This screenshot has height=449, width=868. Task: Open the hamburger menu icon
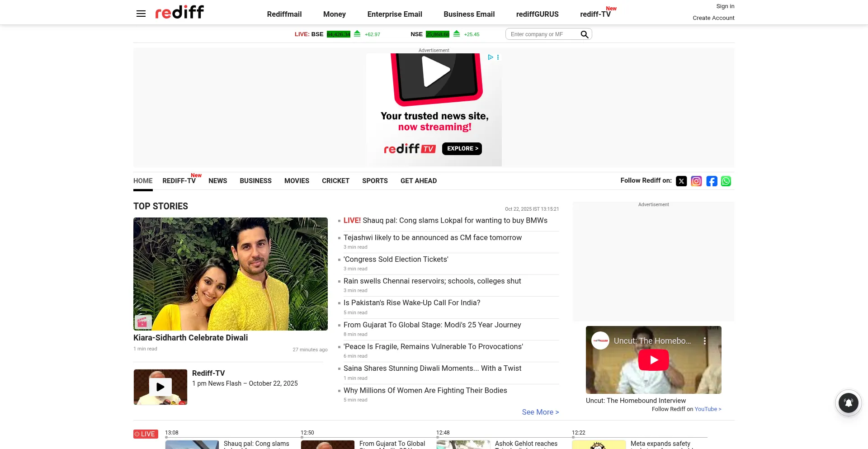[141, 14]
